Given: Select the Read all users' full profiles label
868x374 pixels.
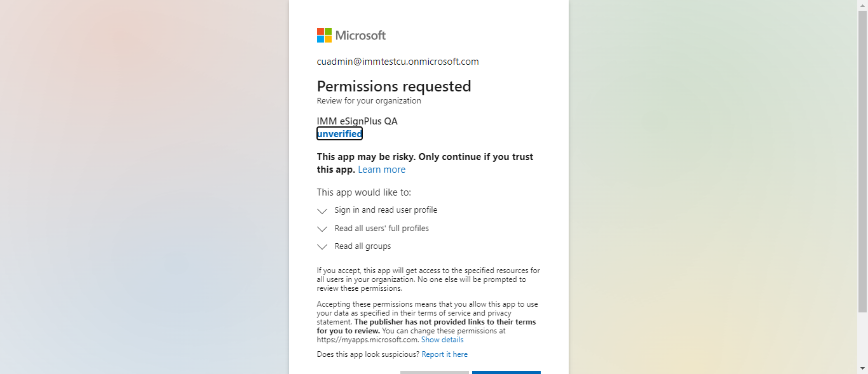Looking at the screenshot, I should [x=381, y=229].
